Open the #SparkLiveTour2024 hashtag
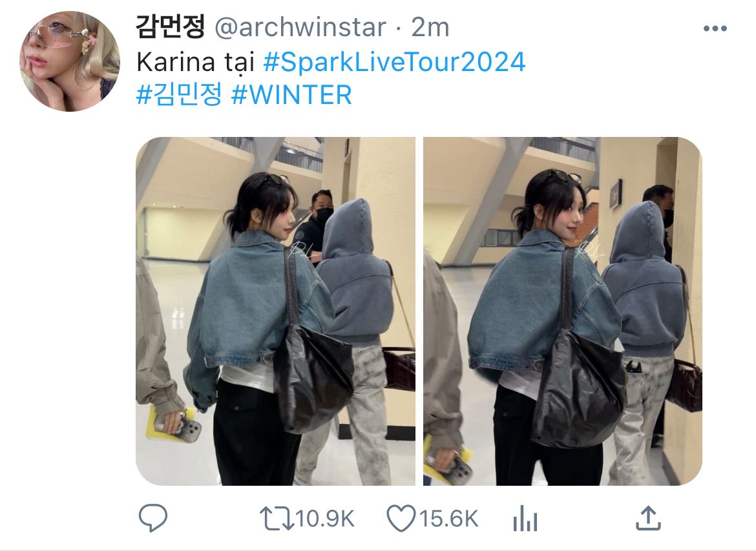This screenshot has height=551, width=756. (394, 62)
